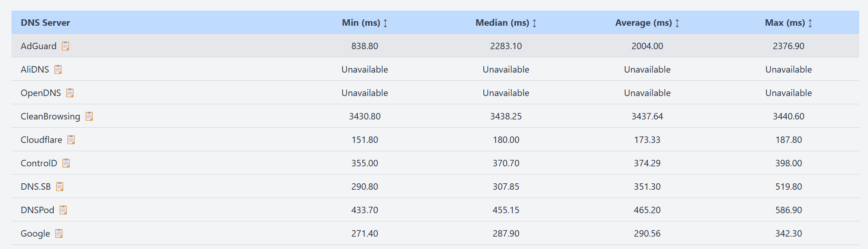Copy the DNS.SB server address
868x249 pixels.
pyautogui.click(x=60, y=187)
